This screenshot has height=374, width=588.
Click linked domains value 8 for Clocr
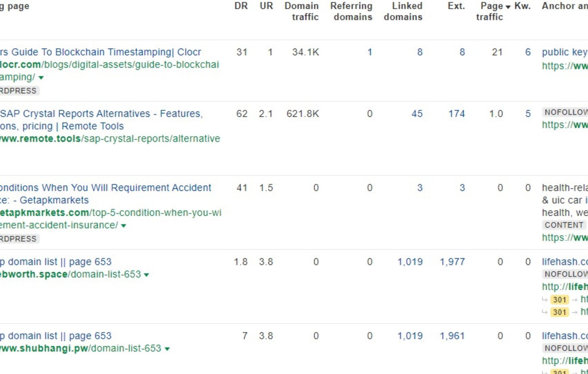coord(420,52)
